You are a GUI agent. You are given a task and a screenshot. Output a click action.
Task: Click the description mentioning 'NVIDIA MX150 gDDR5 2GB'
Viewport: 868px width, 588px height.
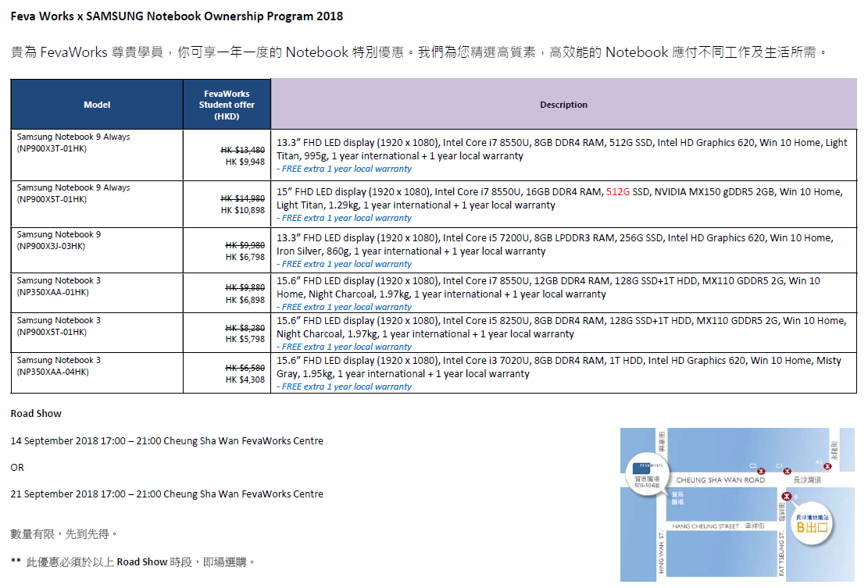tap(559, 198)
